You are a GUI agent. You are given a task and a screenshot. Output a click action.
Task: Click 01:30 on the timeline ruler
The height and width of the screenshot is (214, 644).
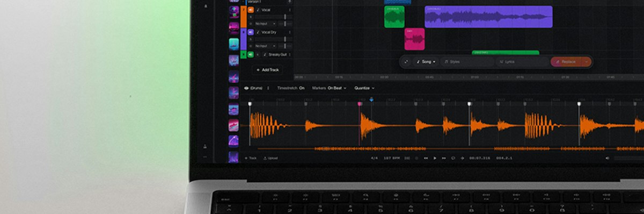pos(565,77)
